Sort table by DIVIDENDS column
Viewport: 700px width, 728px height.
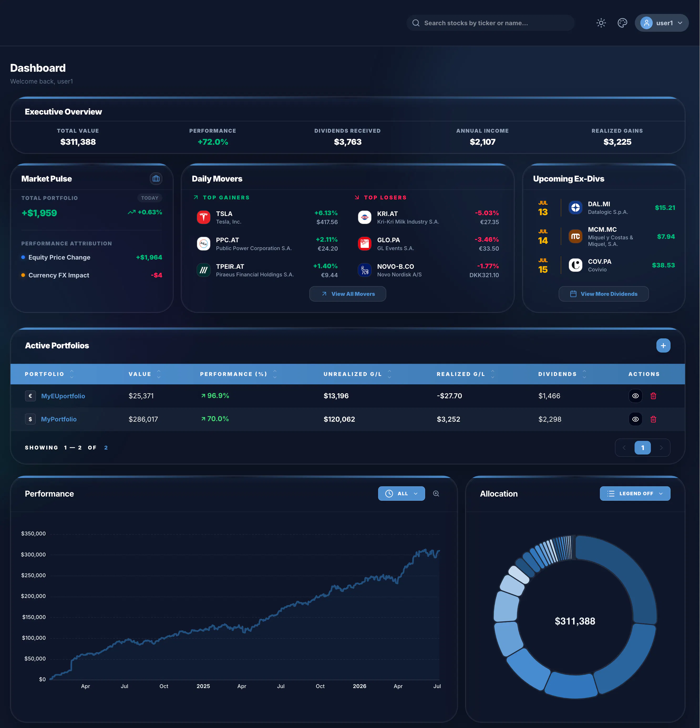point(562,374)
